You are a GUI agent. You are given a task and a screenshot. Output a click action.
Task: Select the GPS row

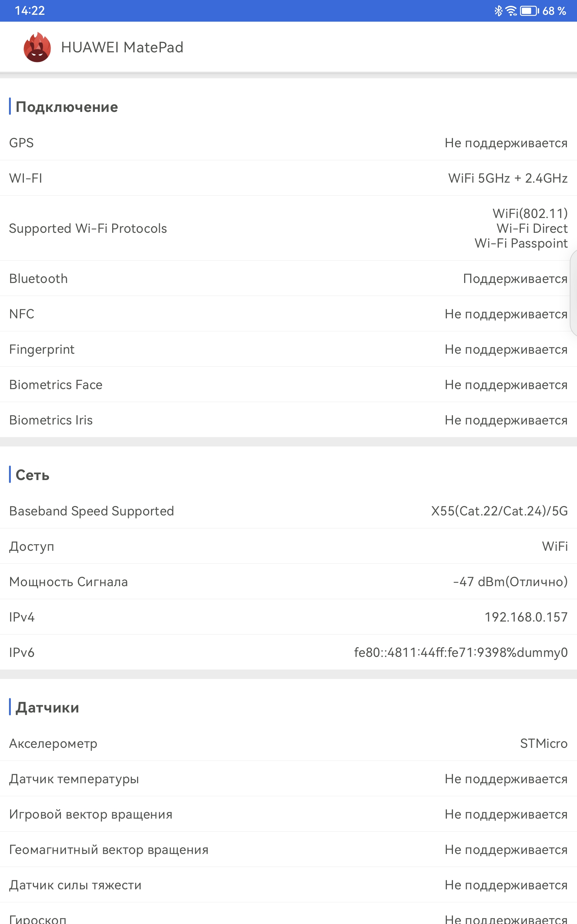[288, 143]
